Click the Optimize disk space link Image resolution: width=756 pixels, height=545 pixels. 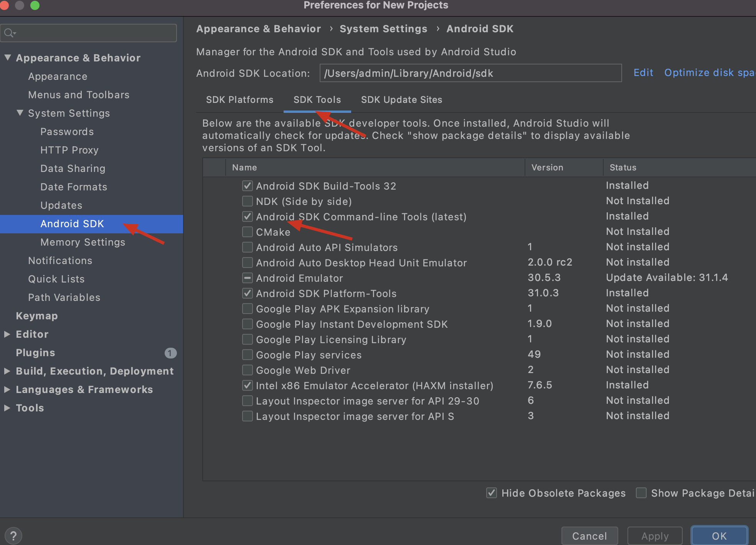coord(710,73)
